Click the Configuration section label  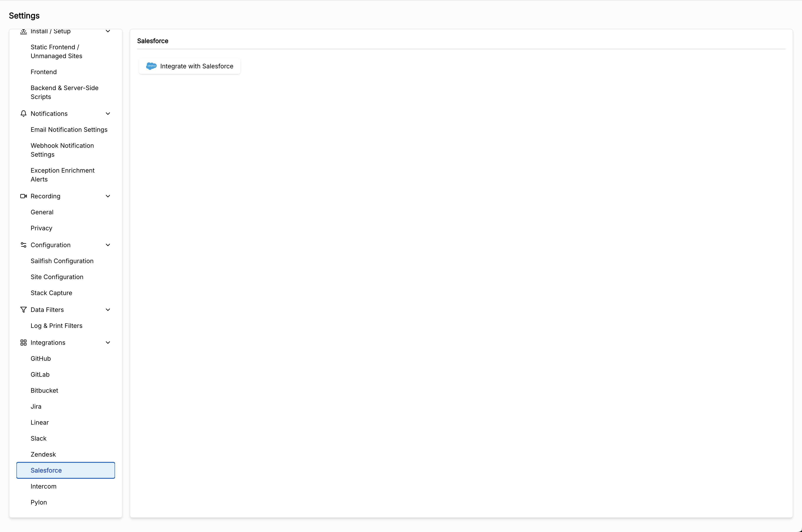pyautogui.click(x=51, y=245)
